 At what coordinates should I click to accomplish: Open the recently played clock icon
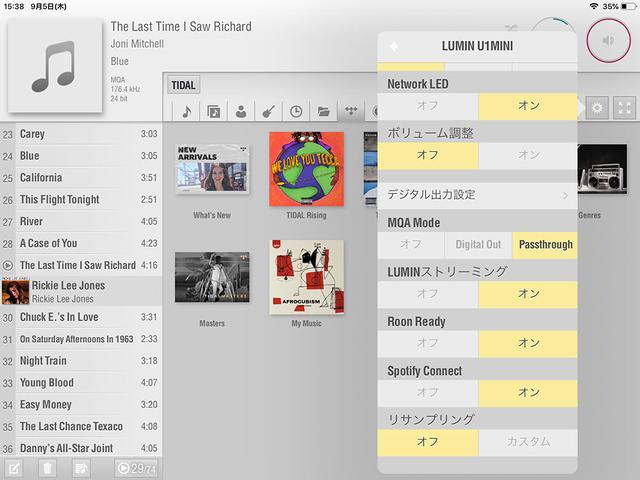296,111
